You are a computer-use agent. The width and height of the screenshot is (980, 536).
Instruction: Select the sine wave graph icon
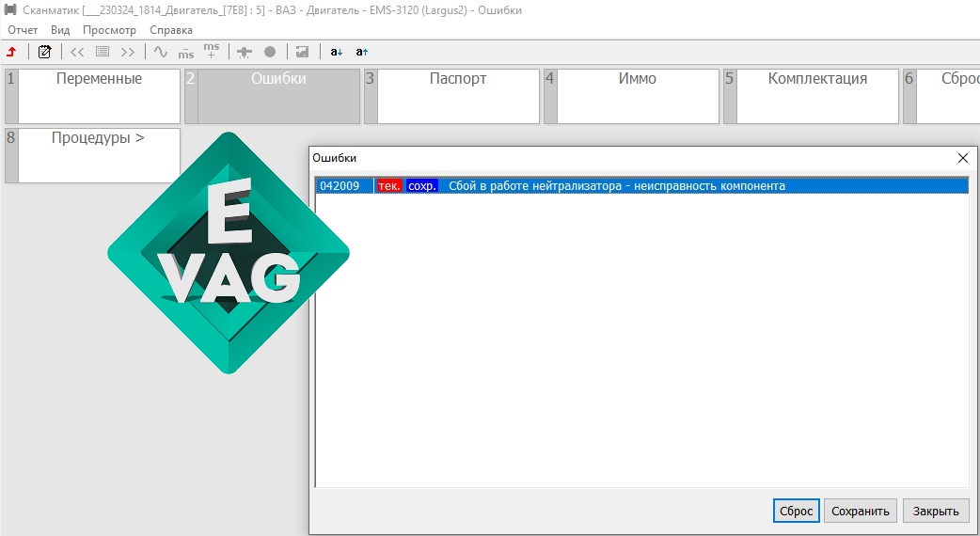click(161, 52)
